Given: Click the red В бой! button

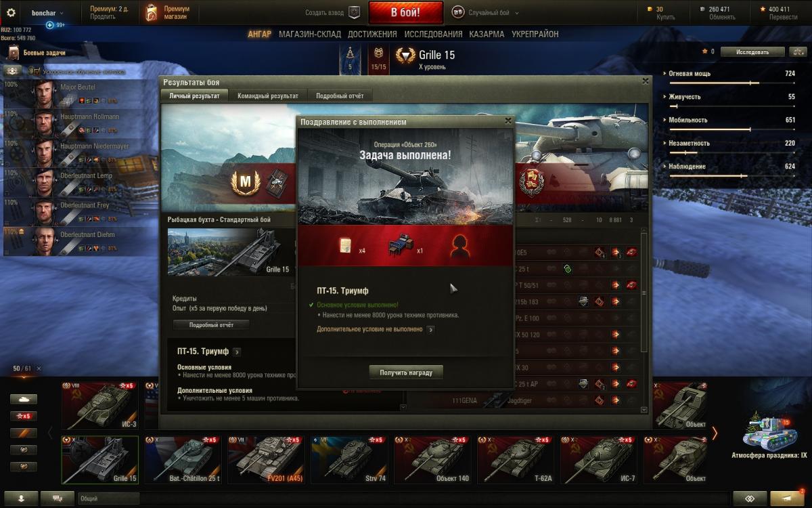Looking at the screenshot, I should pyautogui.click(x=406, y=12).
